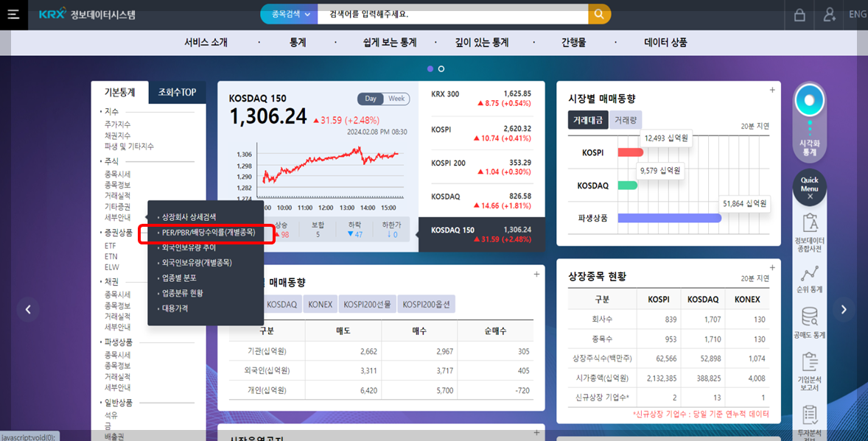Image resolution: width=868 pixels, height=441 pixels.
Task: Toggle the chart to Week view
Action: 396,99
